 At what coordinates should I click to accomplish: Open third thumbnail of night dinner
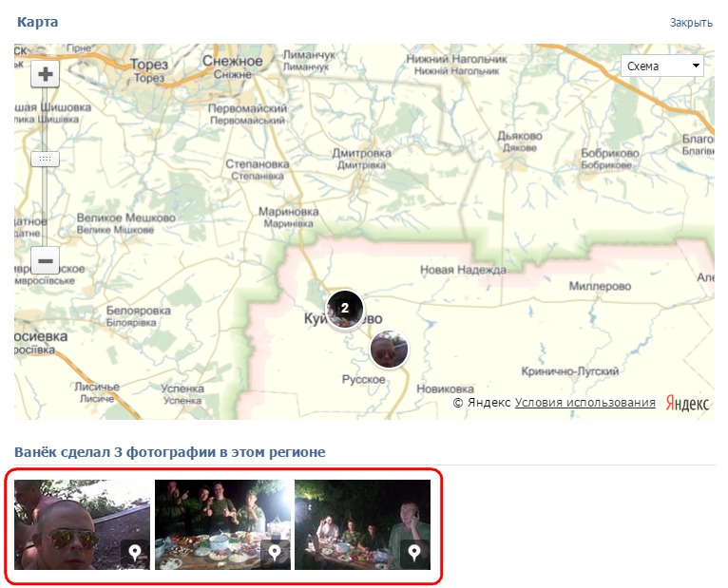tap(362, 524)
